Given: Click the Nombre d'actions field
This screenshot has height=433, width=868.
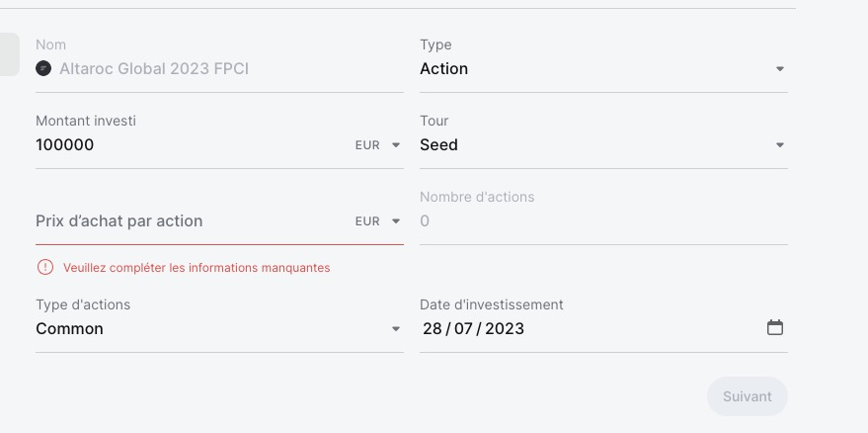Looking at the screenshot, I should (592, 221).
